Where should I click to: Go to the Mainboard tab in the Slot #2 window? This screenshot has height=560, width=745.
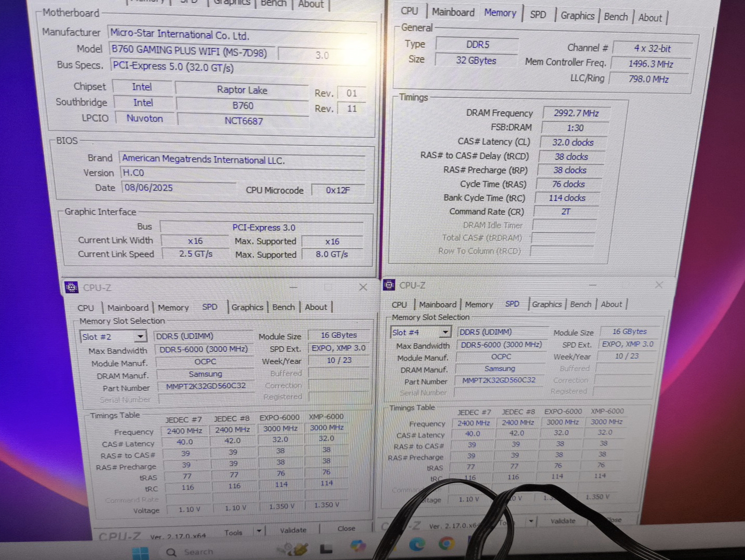pos(128,308)
